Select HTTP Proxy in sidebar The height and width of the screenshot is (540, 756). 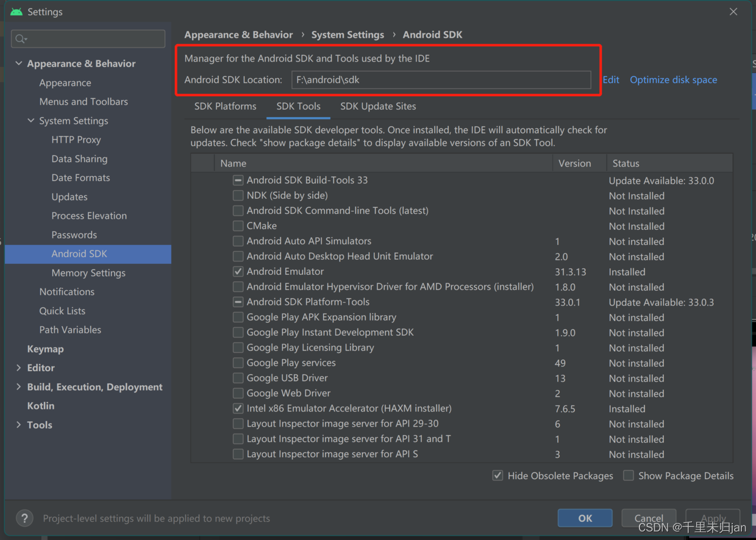pyautogui.click(x=76, y=140)
